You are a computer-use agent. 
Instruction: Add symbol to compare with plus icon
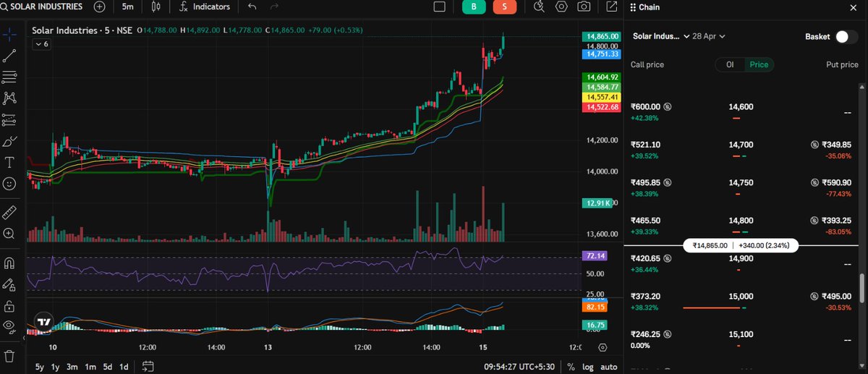[x=100, y=7]
